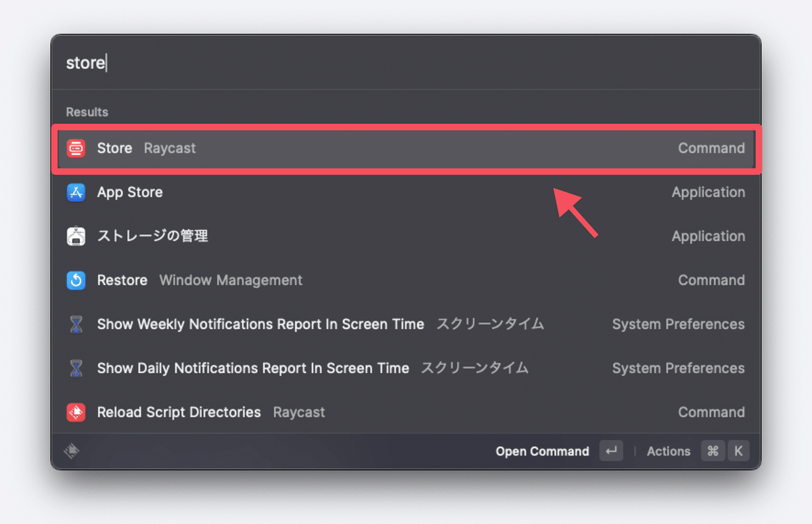This screenshot has height=524, width=812.
Task: Click the Raycast Store command icon
Action: pyautogui.click(x=76, y=148)
